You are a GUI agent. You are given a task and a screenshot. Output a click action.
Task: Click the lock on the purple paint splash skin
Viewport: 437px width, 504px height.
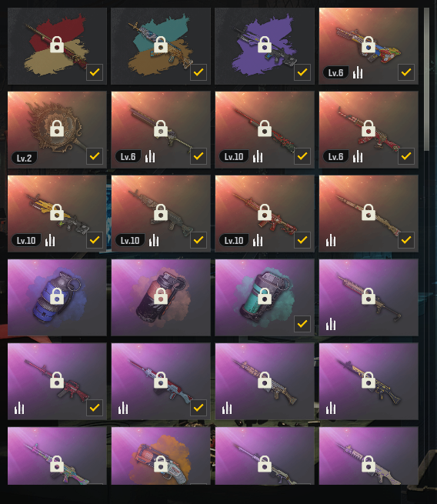(265, 45)
